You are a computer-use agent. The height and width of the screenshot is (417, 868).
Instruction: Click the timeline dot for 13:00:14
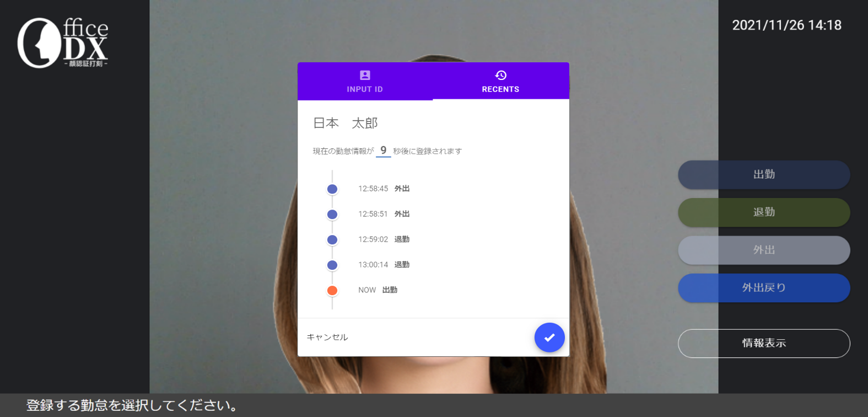coord(332,265)
